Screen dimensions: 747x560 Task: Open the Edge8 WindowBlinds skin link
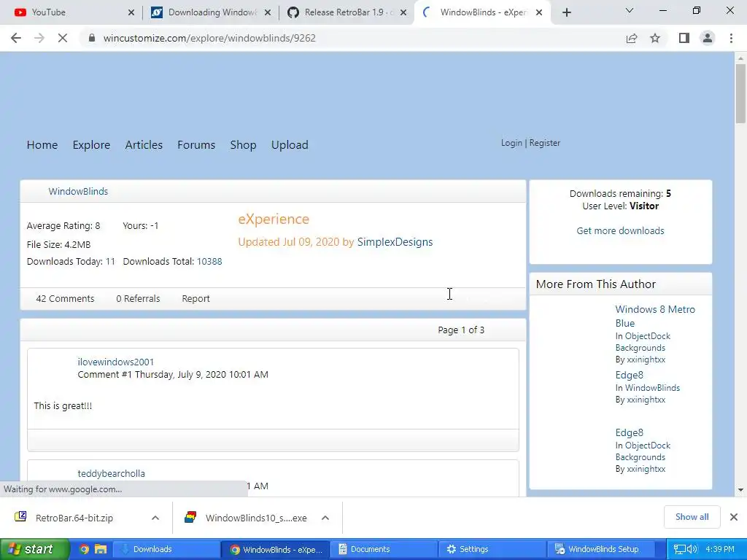coord(629,376)
